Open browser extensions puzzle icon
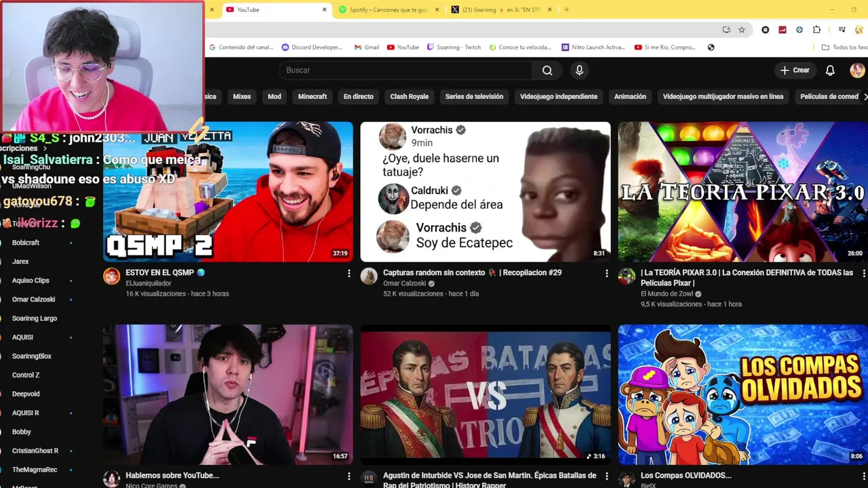868x488 pixels. pos(816,30)
